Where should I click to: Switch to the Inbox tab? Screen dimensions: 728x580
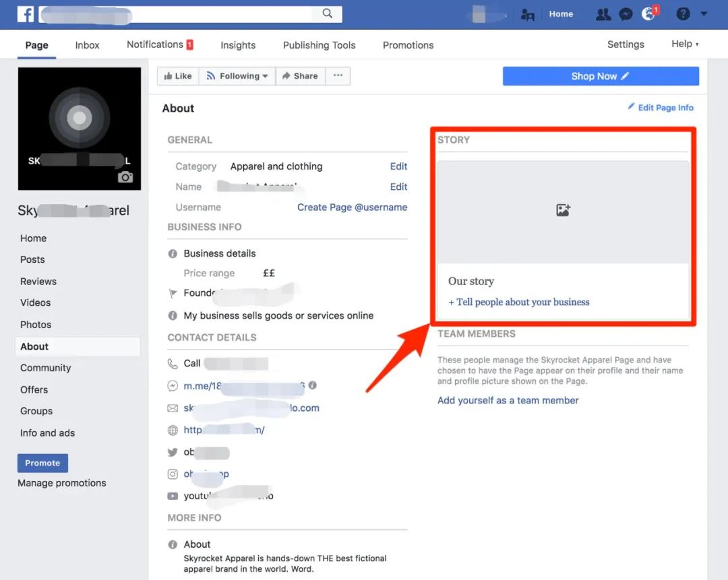pyautogui.click(x=87, y=45)
